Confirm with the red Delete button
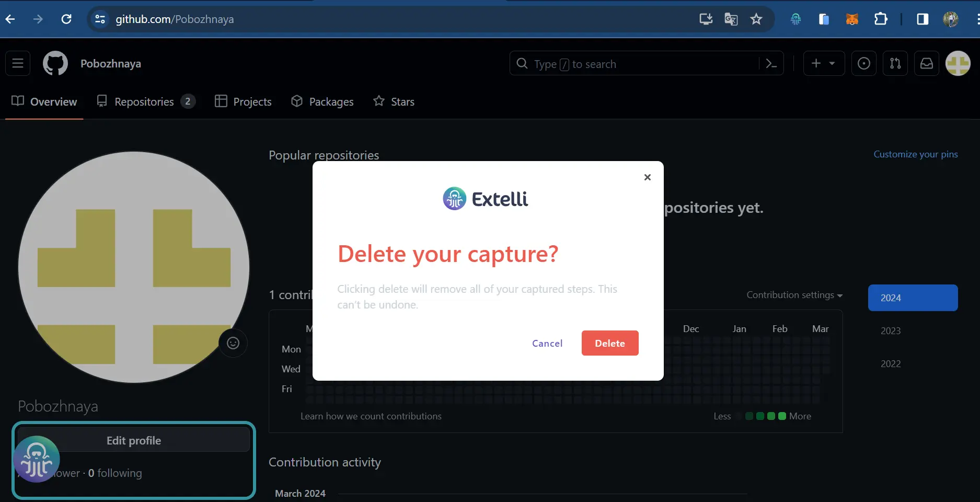Viewport: 980px width, 502px height. (x=610, y=343)
